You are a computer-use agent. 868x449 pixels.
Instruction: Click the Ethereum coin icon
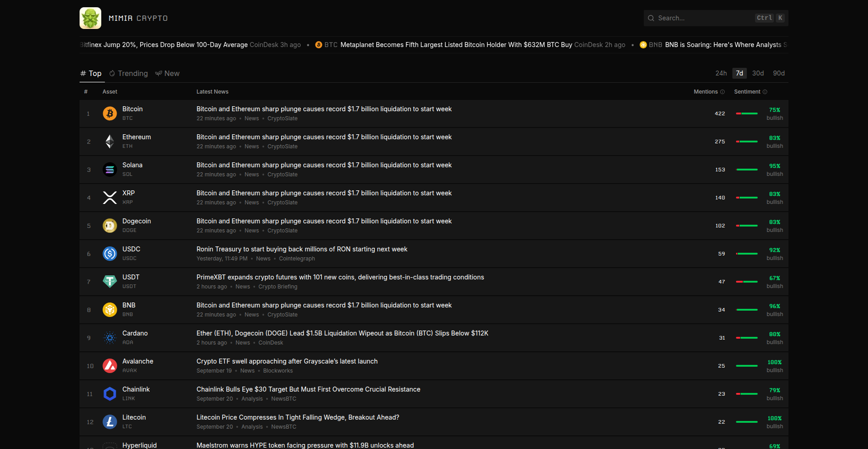pyautogui.click(x=110, y=142)
